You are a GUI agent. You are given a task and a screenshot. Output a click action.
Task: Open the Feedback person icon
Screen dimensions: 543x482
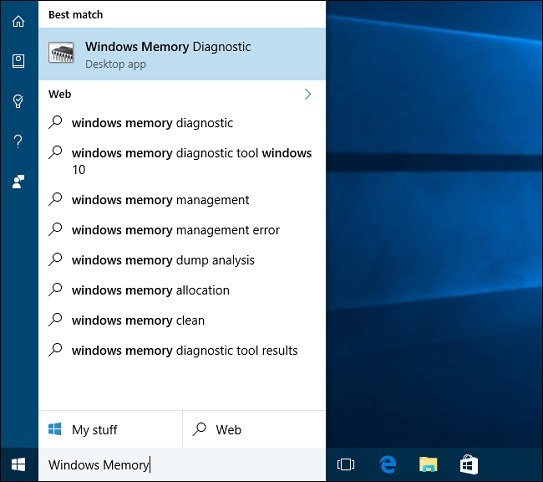pos(18,181)
